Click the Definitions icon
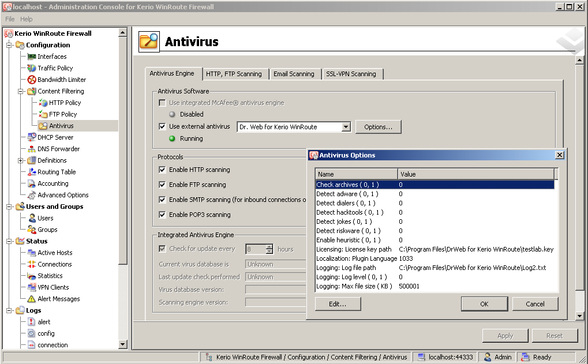588x364 pixels. (x=32, y=160)
